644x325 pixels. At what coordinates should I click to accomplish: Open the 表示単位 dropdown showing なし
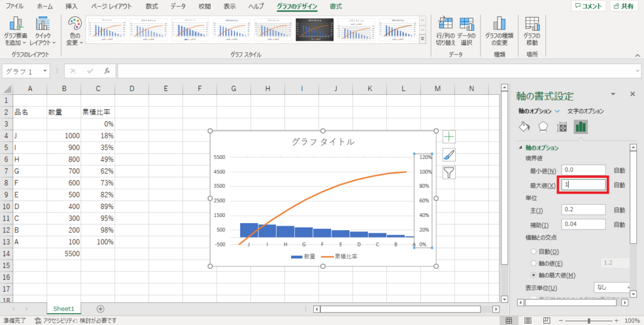pos(612,287)
